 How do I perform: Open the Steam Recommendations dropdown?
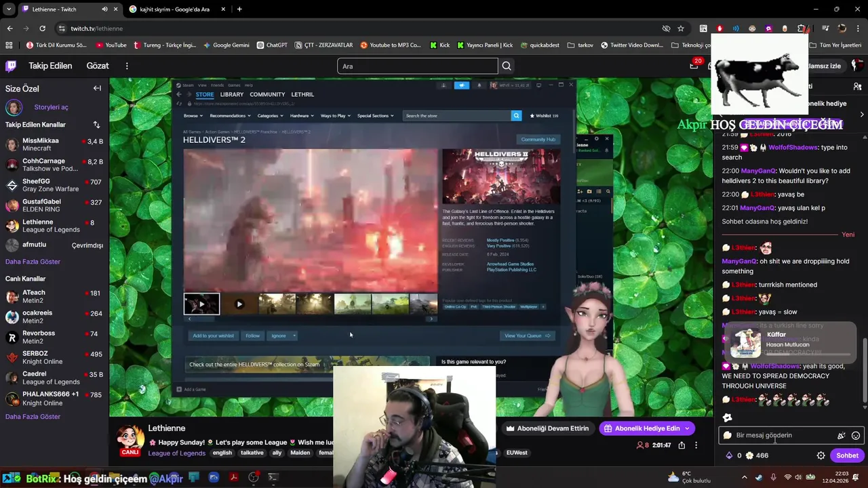[230, 116]
